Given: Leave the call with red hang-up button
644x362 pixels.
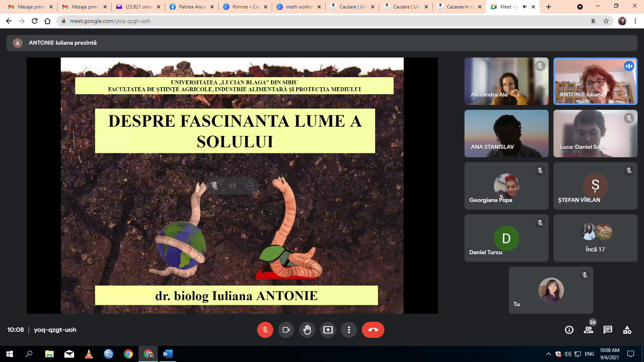Looking at the screenshot, I should click(x=373, y=330).
